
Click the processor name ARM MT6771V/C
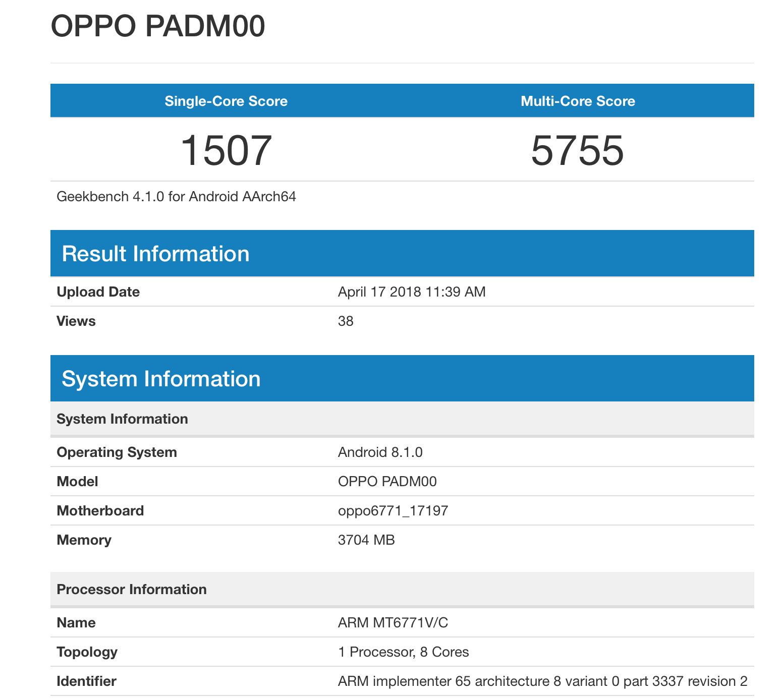[393, 623]
